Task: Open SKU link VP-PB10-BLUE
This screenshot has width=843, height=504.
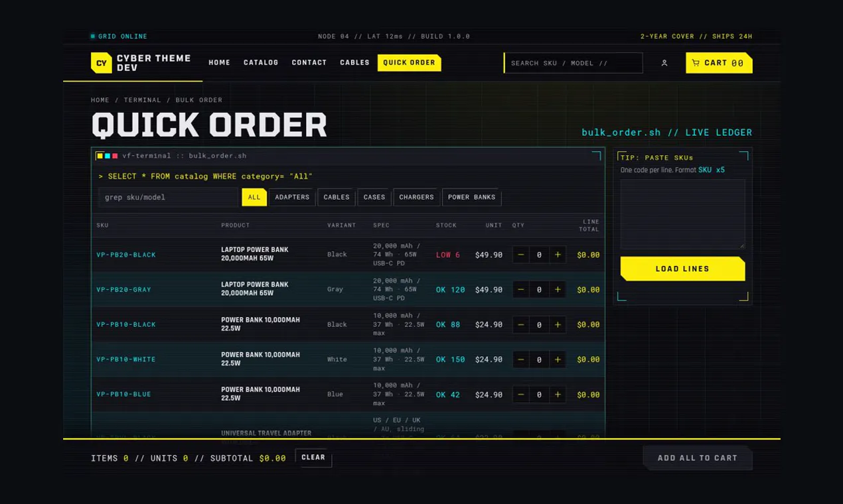Action: pyautogui.click(x=124, y=395)
